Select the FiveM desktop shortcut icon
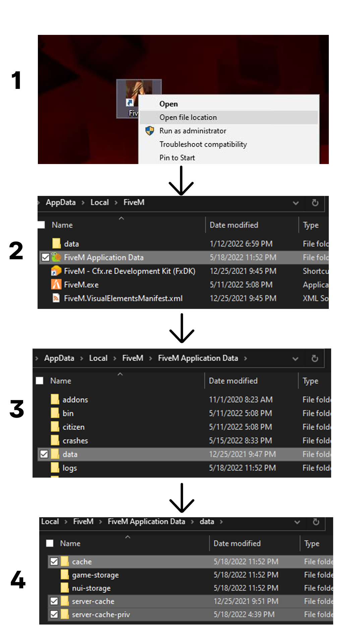The width and height of the screenshot is (362, 644). coord(139,99)
